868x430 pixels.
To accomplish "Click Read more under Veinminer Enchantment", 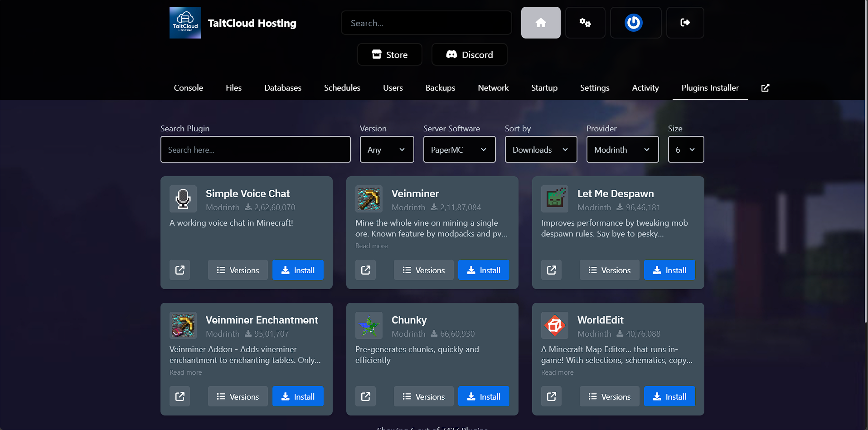I will (186, 372).
